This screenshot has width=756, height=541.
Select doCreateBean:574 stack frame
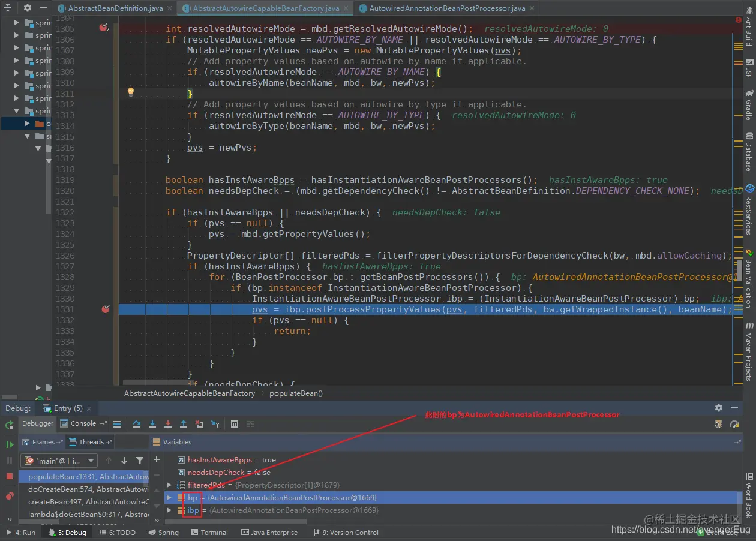(x=84, y=489)
